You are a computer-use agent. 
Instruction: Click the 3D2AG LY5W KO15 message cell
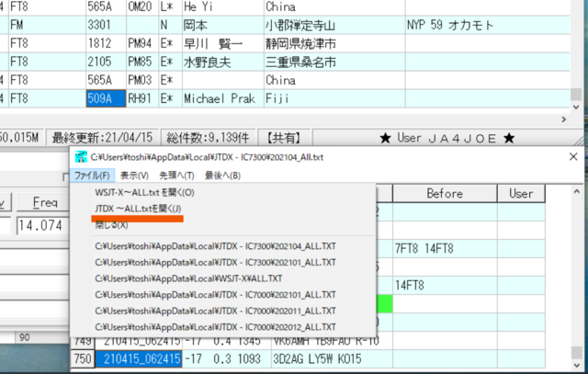332,359
